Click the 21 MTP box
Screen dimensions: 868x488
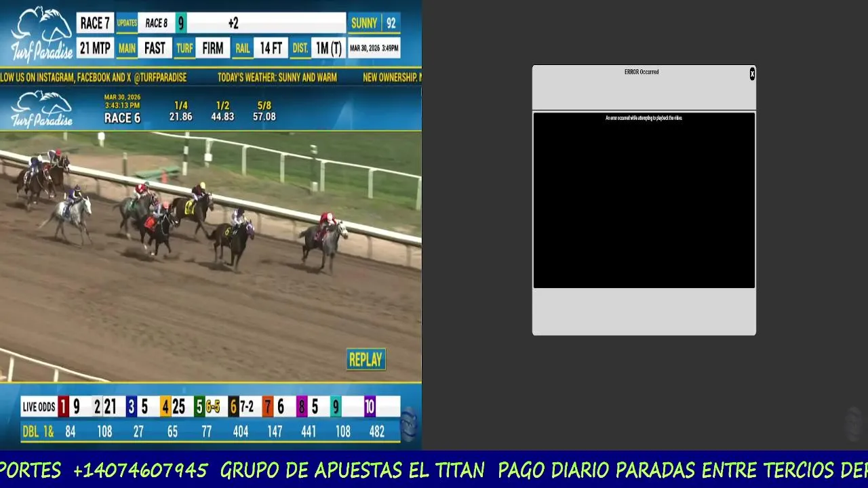(x=95, y=48)
